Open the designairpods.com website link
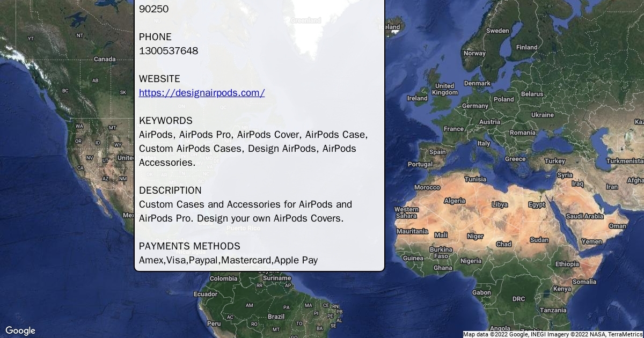 pyautogui.click(x=202, y=93)
